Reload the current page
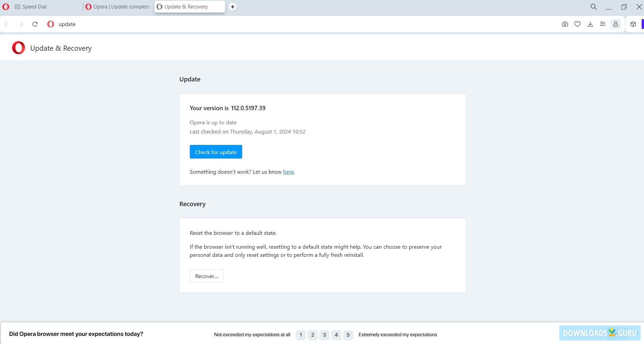Image resolution: width=644 pixels, height=344 pixels. (x=35, y=24)
